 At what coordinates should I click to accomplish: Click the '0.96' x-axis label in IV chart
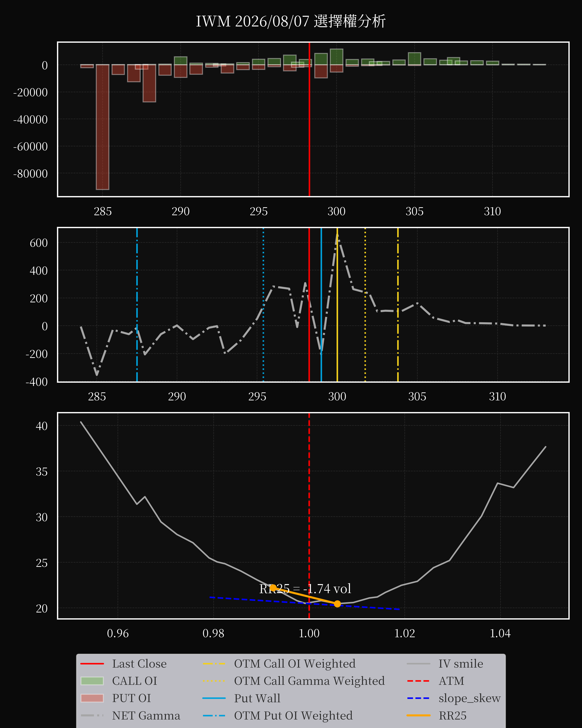(x=118, y=633)
